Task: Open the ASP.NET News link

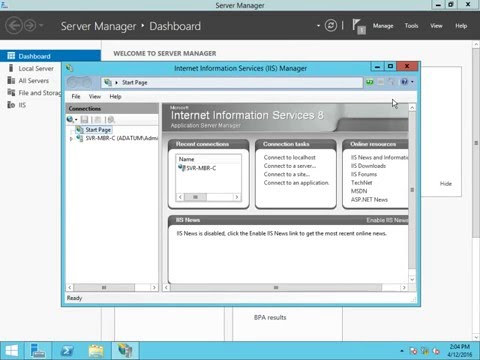Action: click(x=369, y=200)
